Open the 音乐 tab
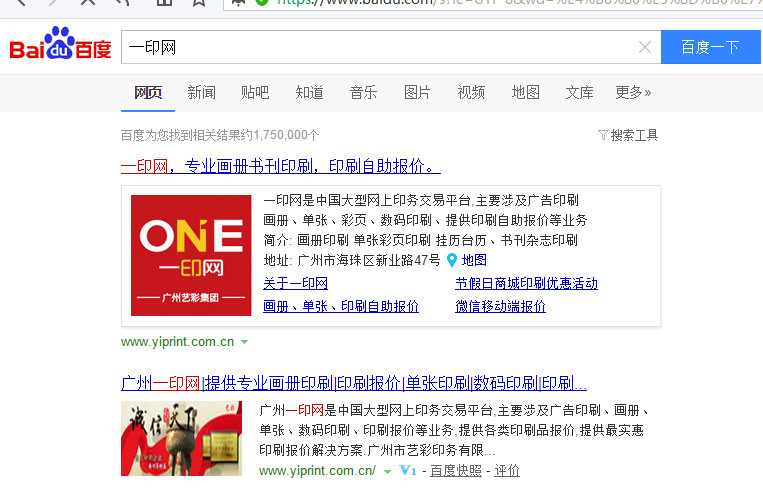Screen dimensions: 763x492 click(363, 92)
